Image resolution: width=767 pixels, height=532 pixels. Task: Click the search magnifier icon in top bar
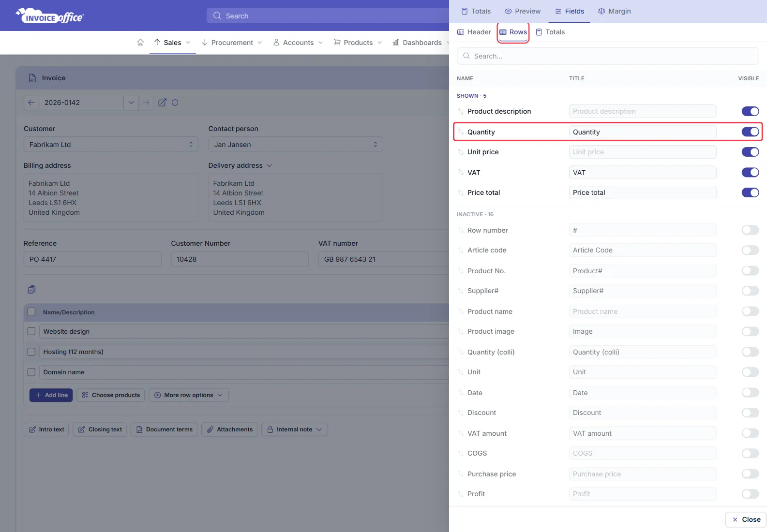coord(217,15)
